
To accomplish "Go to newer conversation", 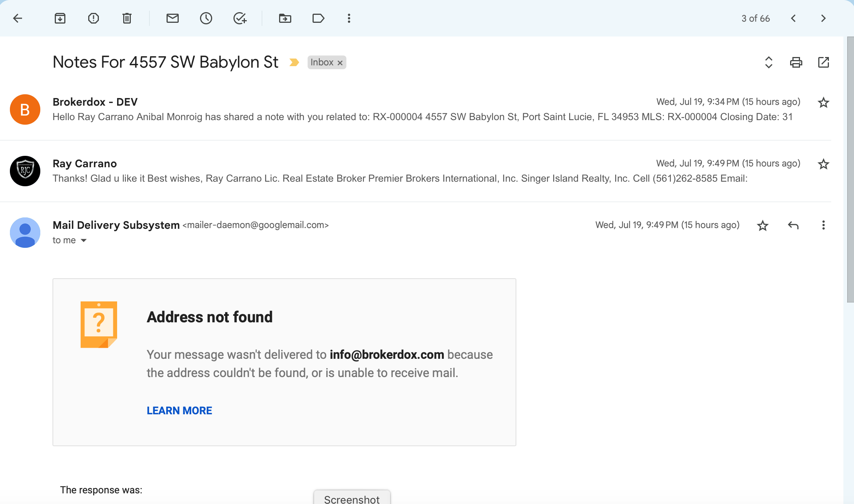I will click(794, 18).
